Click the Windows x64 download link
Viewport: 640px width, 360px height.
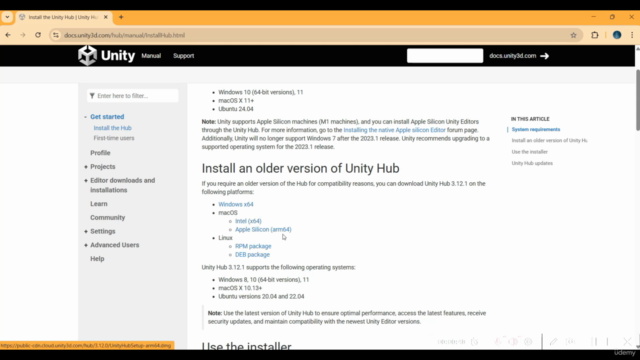[236, 204]
